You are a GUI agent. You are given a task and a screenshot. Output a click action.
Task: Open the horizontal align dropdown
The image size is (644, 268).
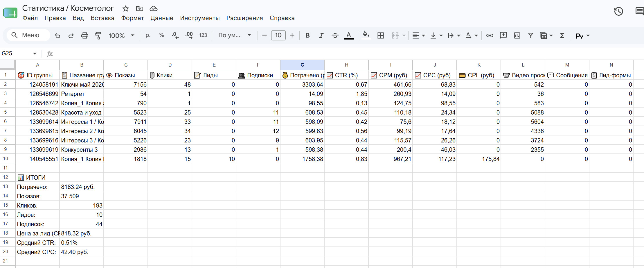pos(419,35)
